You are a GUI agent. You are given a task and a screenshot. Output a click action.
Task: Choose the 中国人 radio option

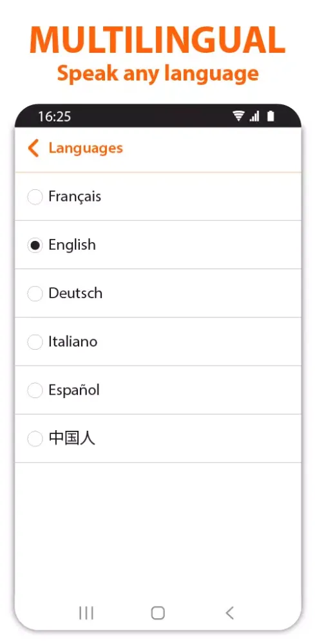[35, 439]
